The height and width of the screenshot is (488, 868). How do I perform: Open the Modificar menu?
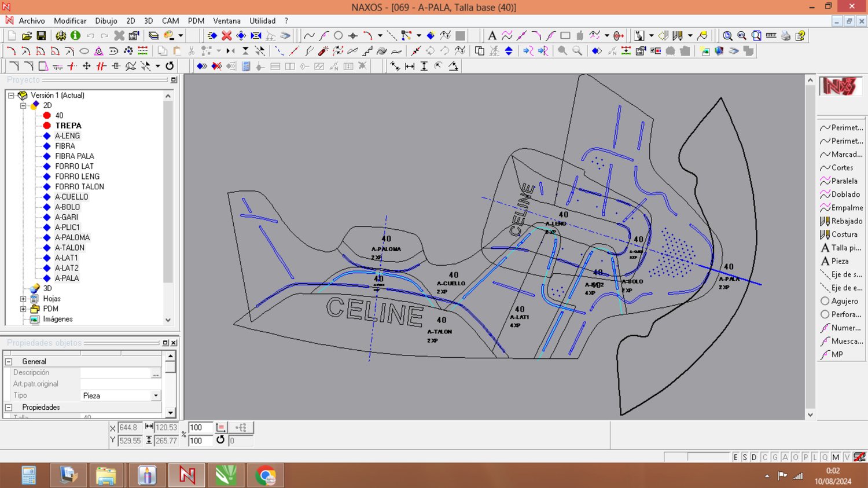pyautogui.click(x=70, y=21)
